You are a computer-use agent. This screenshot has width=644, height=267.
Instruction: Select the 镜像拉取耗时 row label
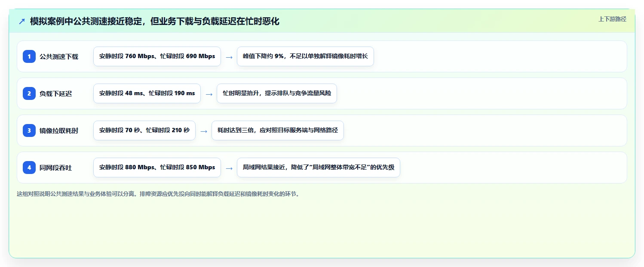[x=59, y=130]
